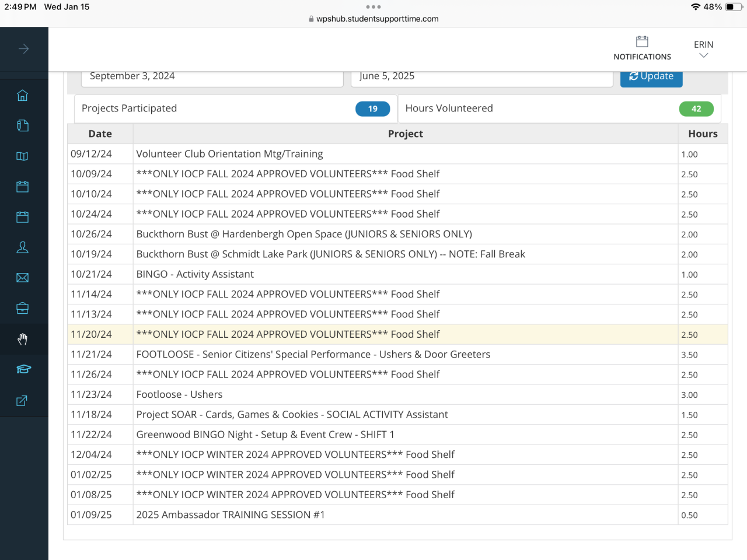The image size is (747, 560).
Task: Click the person profile icon in sidebar
Action: tap(23, 247)
